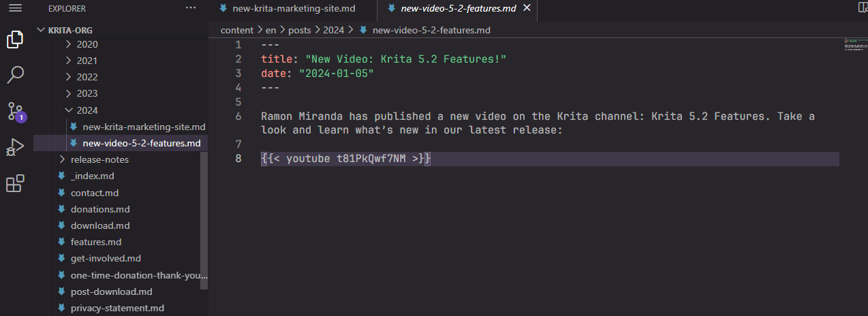
Task: Open donations.md from the file tree
Action: 99,209
